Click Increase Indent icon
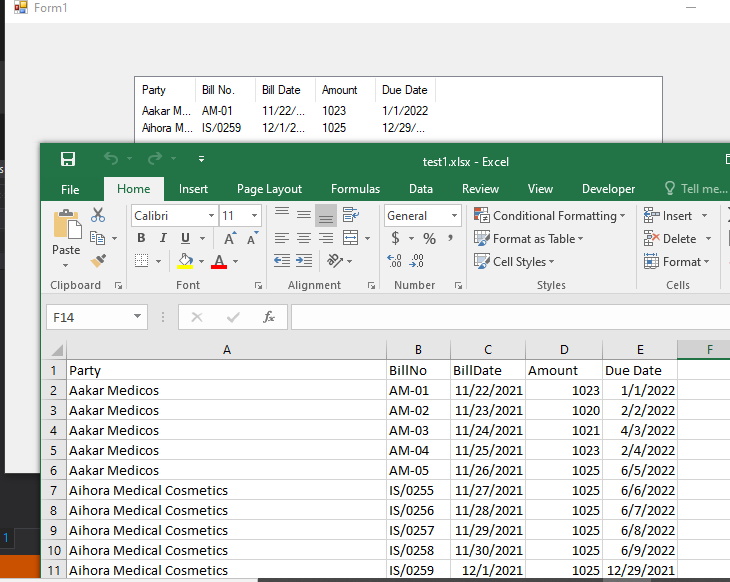730x582 pixels. pos(304,260)
